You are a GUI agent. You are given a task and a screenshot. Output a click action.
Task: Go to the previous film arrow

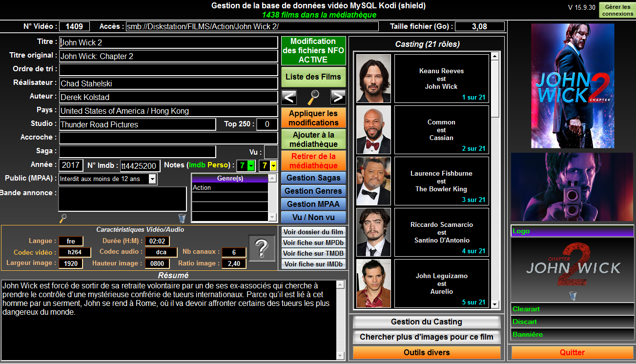click(x=289, y=97)
